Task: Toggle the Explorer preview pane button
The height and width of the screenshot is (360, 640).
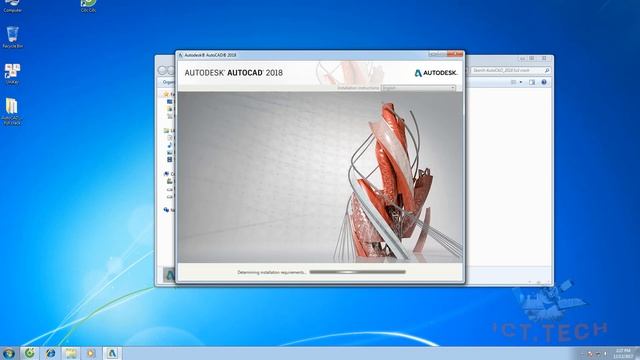Action: click(x=532, y=82)
